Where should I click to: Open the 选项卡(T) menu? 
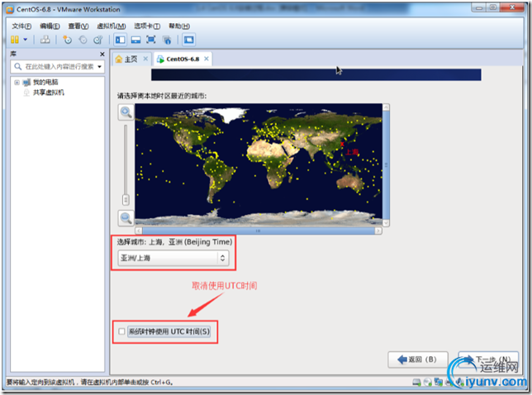(x=147, y=26)
